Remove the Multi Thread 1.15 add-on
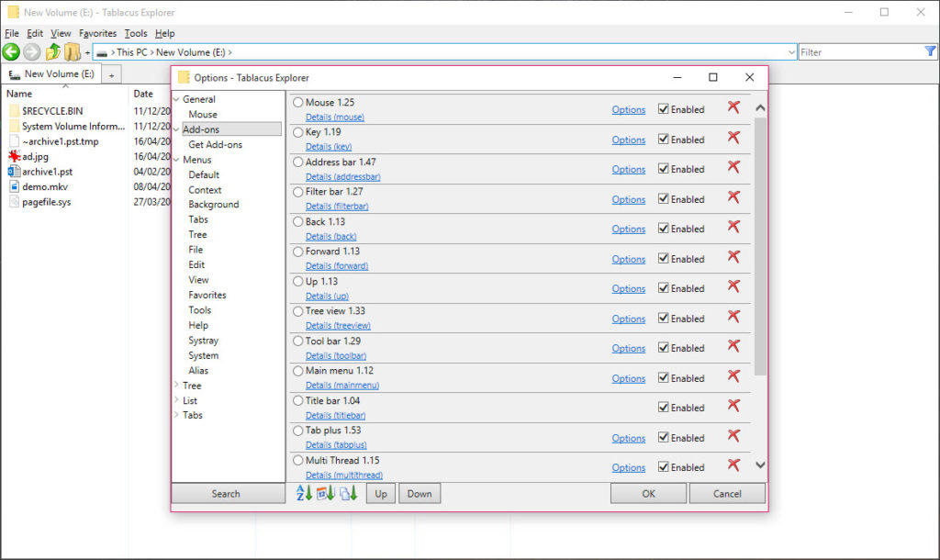 733,465
